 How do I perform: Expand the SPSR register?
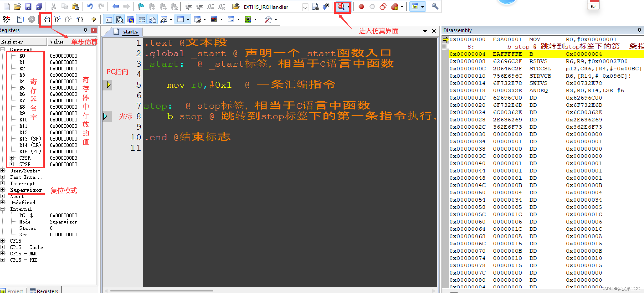pyautogui.click(x=11, y=164)
